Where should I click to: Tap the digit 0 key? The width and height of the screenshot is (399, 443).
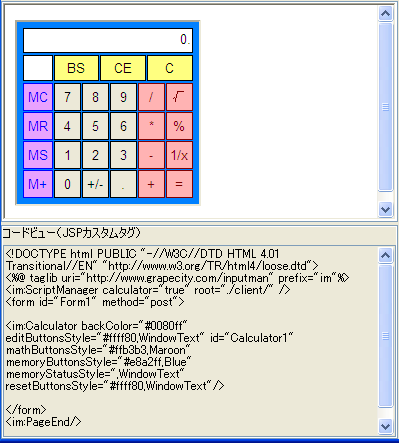(x=67, y=184)
